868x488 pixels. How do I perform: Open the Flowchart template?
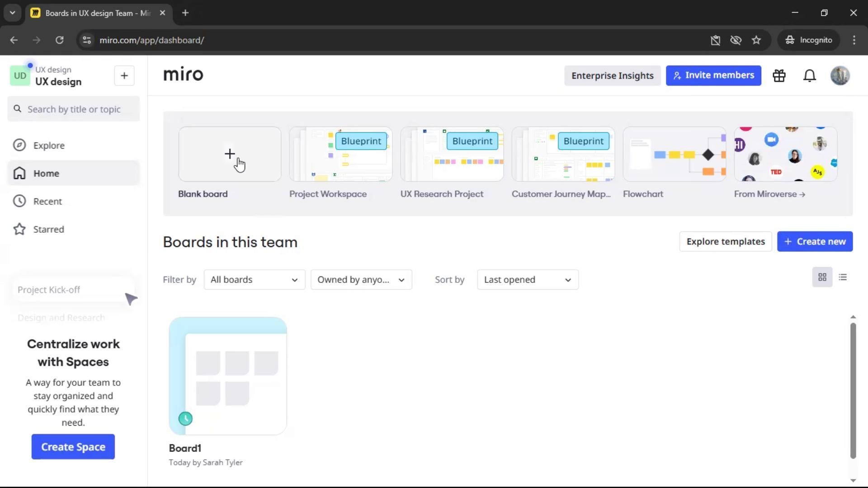[674, 155]
